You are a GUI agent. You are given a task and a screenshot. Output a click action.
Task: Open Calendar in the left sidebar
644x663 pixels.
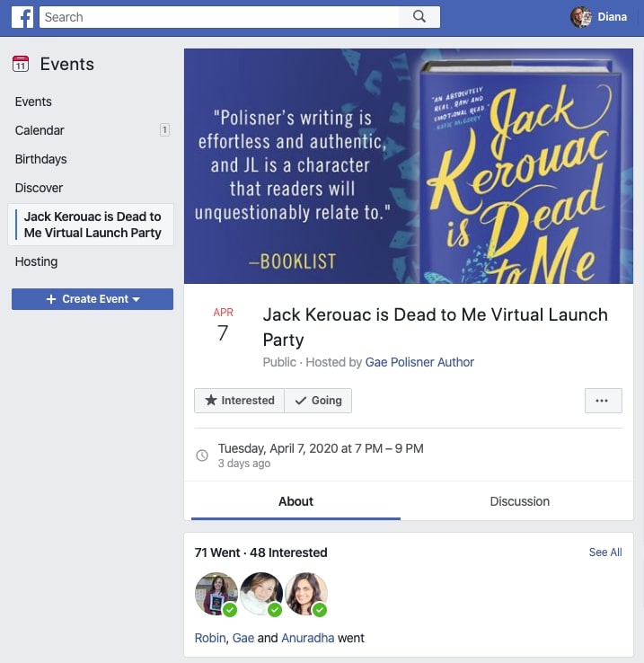pos(40,130)
